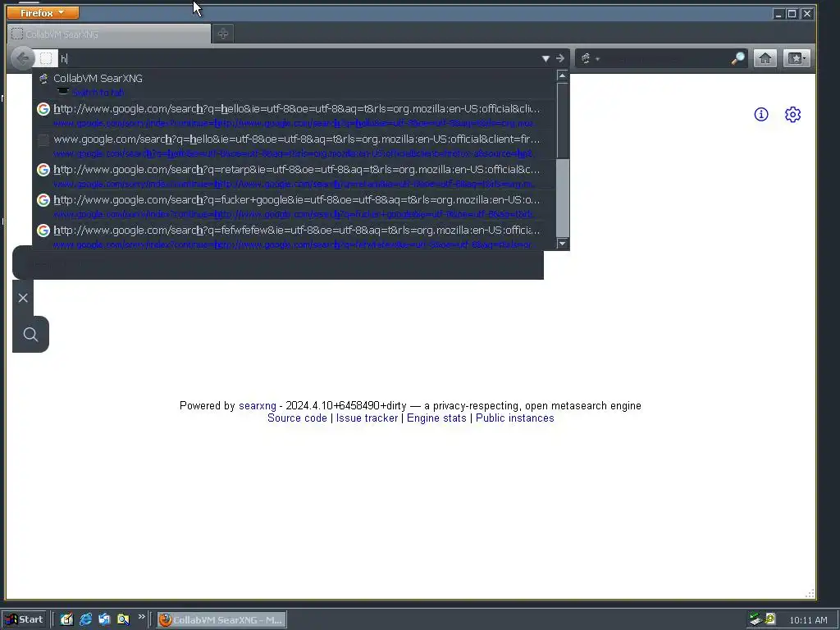Click the SearXNG search query input
Viewport: 840px width, 630px height.
tap(278, 263)
